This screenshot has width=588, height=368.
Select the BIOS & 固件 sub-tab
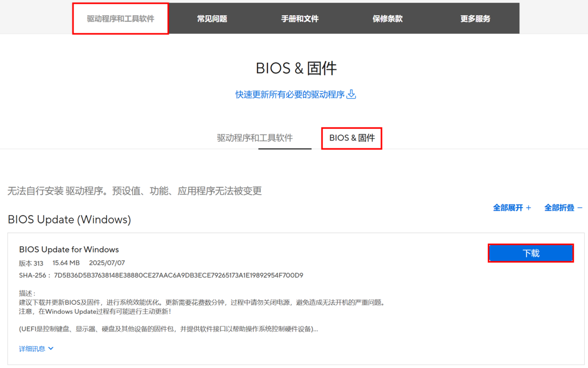point(352,138)
